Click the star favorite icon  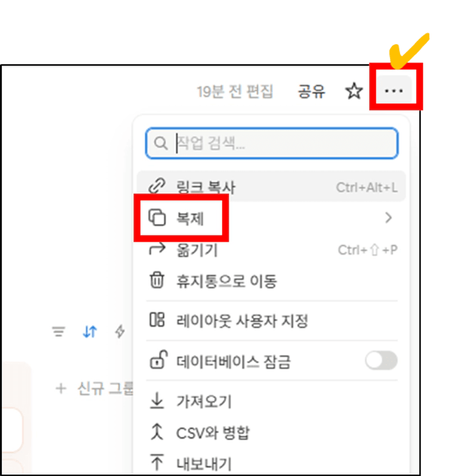(x=354, y=91)
